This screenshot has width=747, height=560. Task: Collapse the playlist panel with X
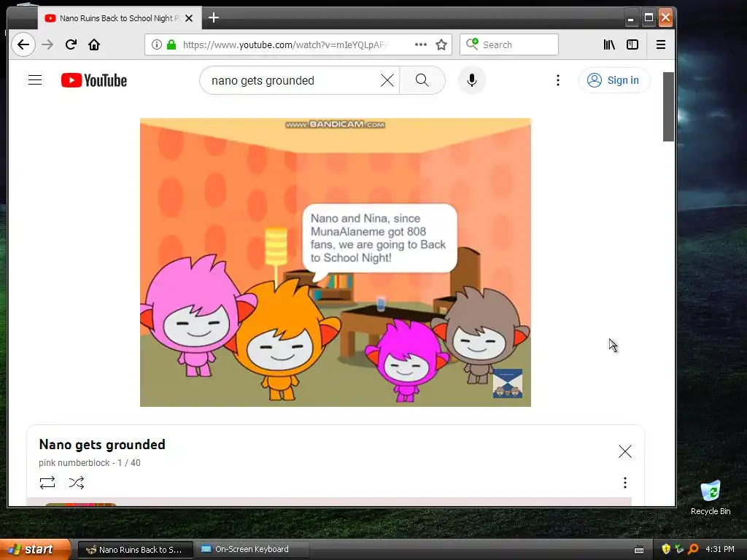pyautogui.click(x=625, y=451)
